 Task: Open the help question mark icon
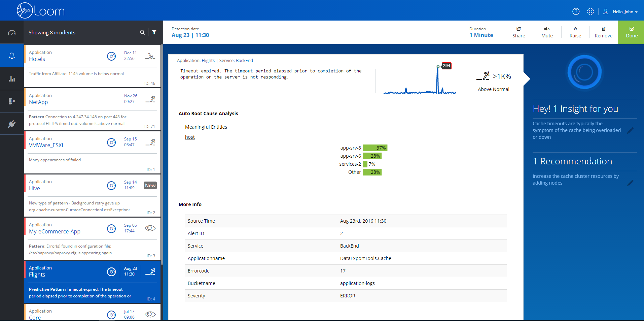(x=576, y=11)
